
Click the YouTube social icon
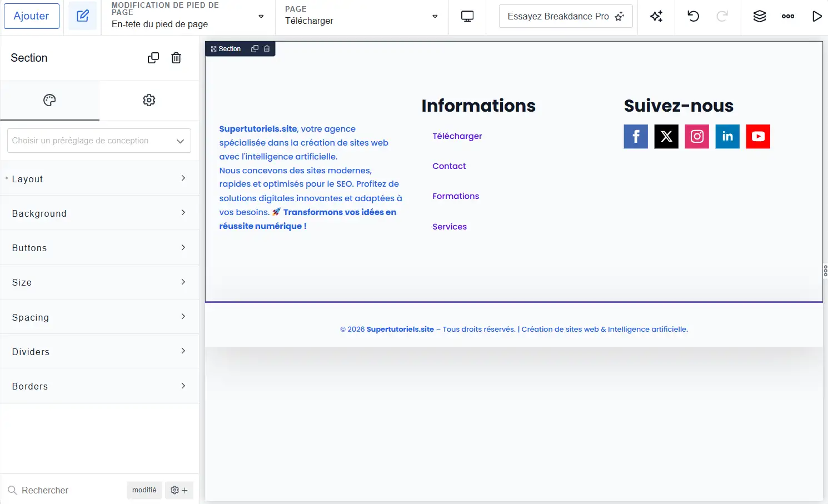click(758, 136)
